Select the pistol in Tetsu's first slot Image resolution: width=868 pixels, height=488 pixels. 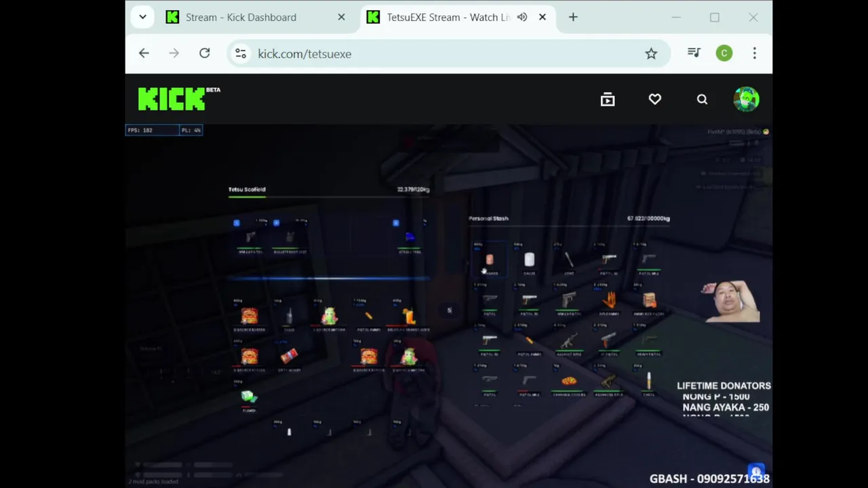(250, 237)
